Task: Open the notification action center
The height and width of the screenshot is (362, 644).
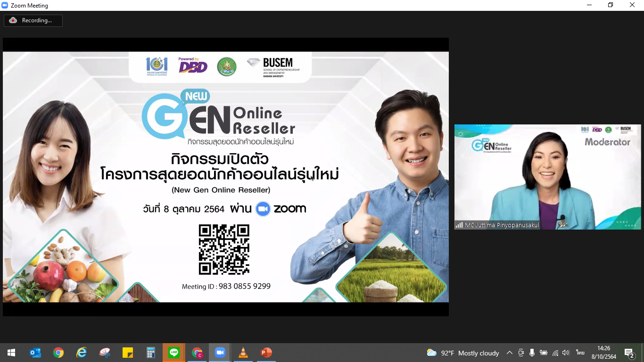Action: point(629,353)
